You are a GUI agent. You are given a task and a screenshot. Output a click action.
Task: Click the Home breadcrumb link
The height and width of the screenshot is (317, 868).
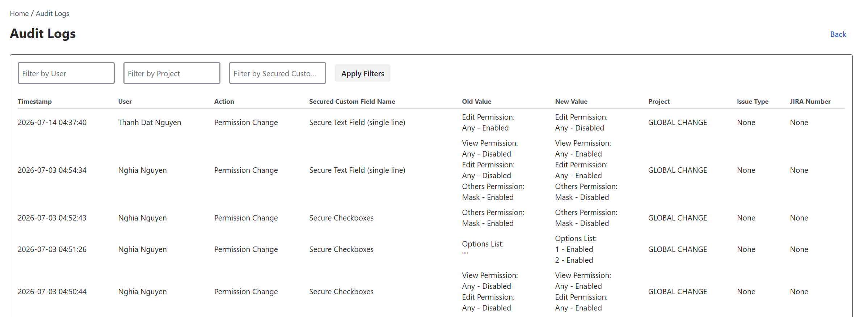click(x=19, y=13)
